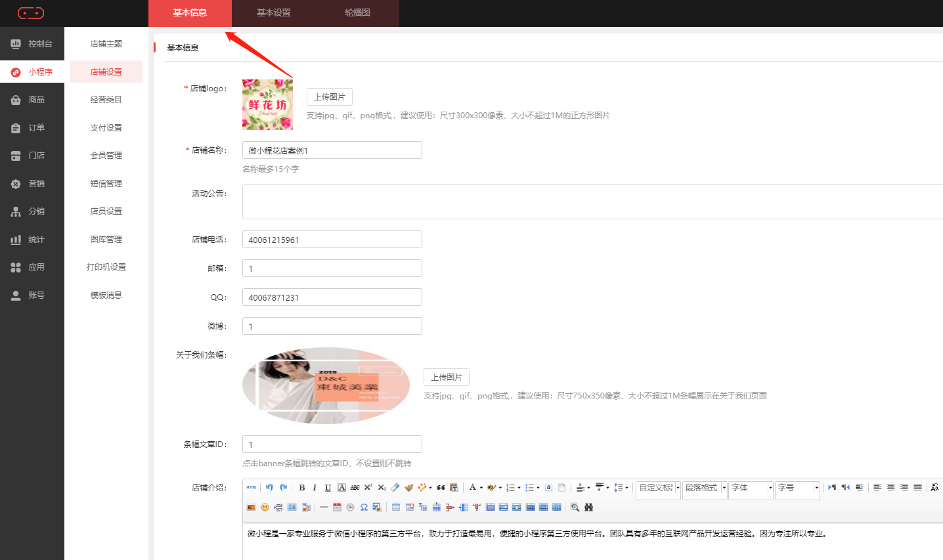This screenshot has height=560, width=943.
Task: Insert image icon in editor toolbar
Action: 251,507
